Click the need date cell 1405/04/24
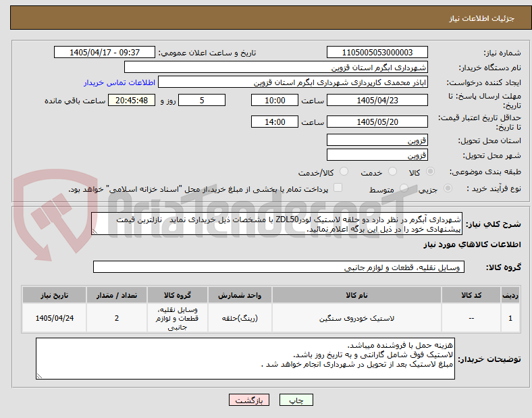 tap(54, 318)
